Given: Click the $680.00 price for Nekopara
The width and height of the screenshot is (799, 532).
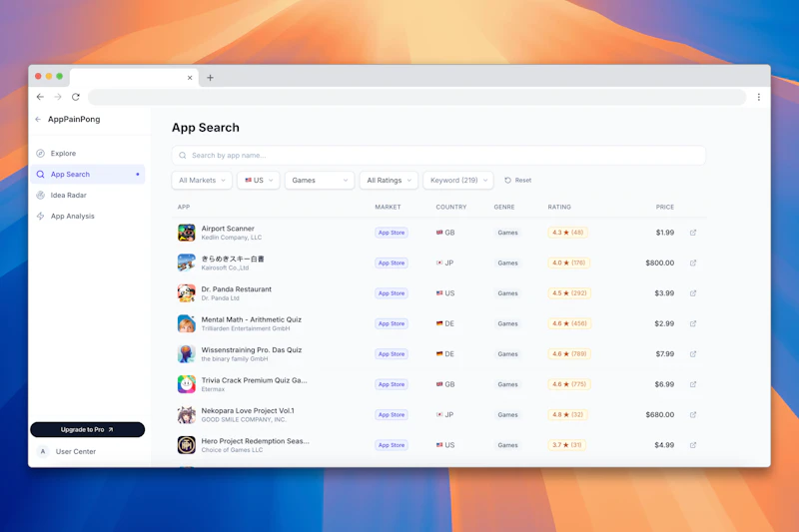Looking at the screenshot, I should [x=659, y=415].
